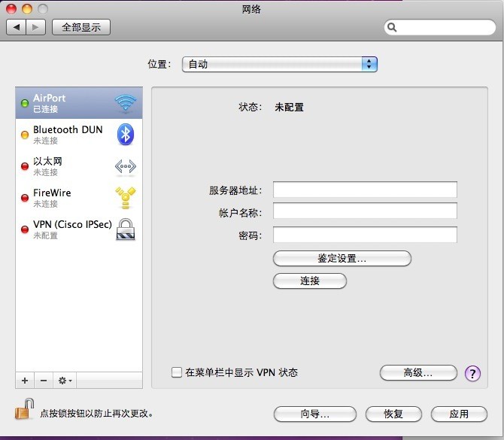The width and height of the screenshot is (504, 440).
Task: Select the FireWire service row
Action: (79, 198)
